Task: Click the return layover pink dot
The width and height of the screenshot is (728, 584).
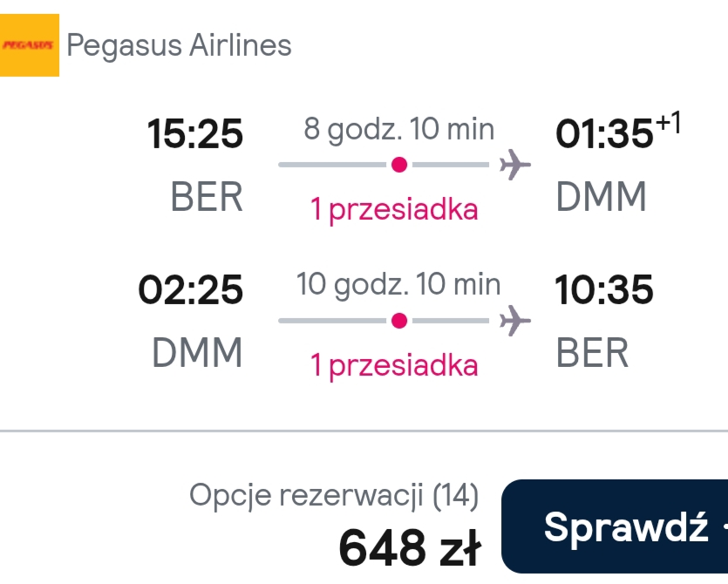Action: click(x=399, y=321)
